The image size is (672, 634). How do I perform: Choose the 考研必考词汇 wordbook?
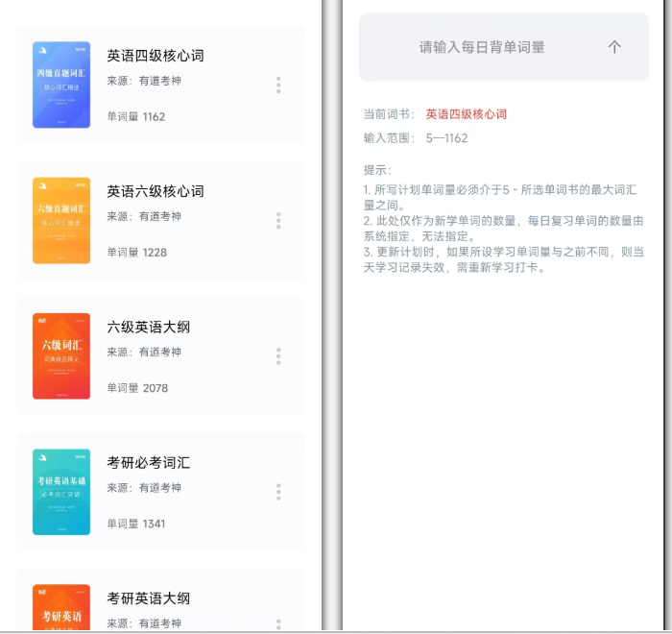(148, 462)
